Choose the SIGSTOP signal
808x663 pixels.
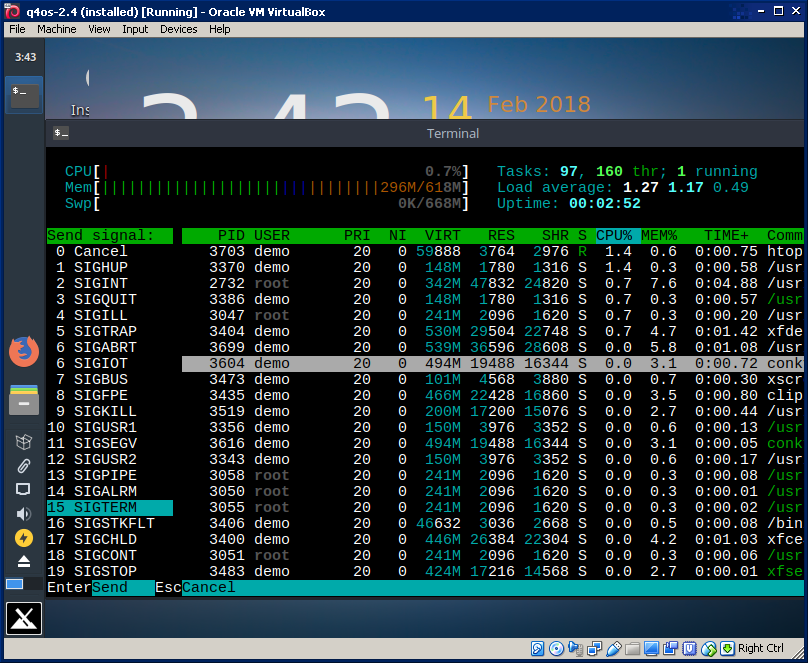103,571
